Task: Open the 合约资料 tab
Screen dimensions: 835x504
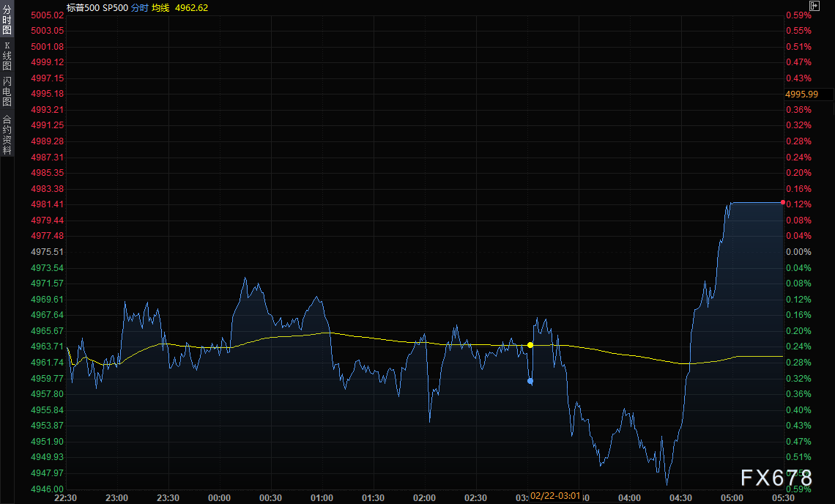Action: click(7, 134)
